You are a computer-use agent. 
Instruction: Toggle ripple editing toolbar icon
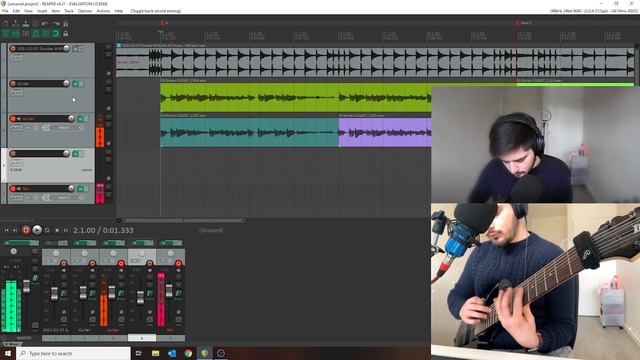coord(25,33)
